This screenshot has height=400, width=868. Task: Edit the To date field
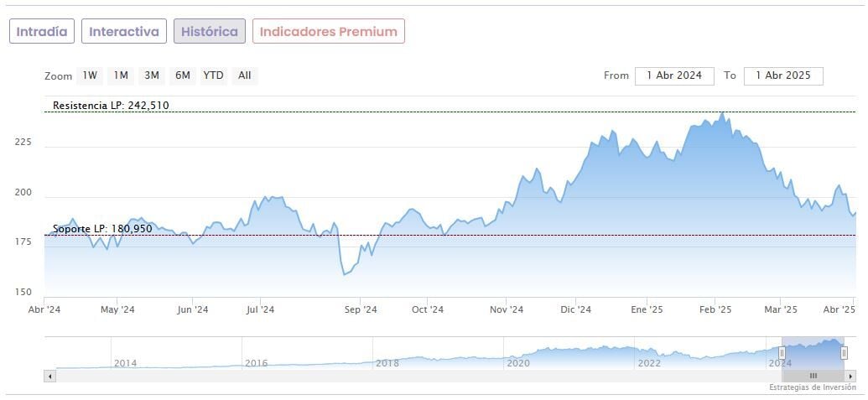(783, 75)
